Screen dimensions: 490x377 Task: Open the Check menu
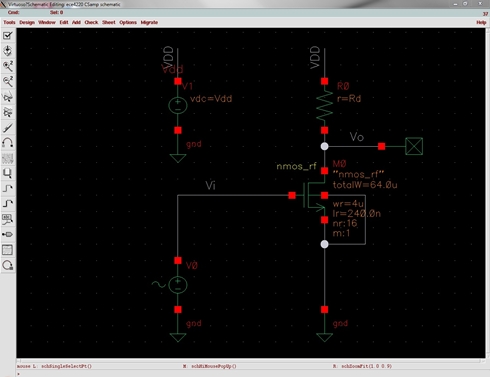(91, 22)
